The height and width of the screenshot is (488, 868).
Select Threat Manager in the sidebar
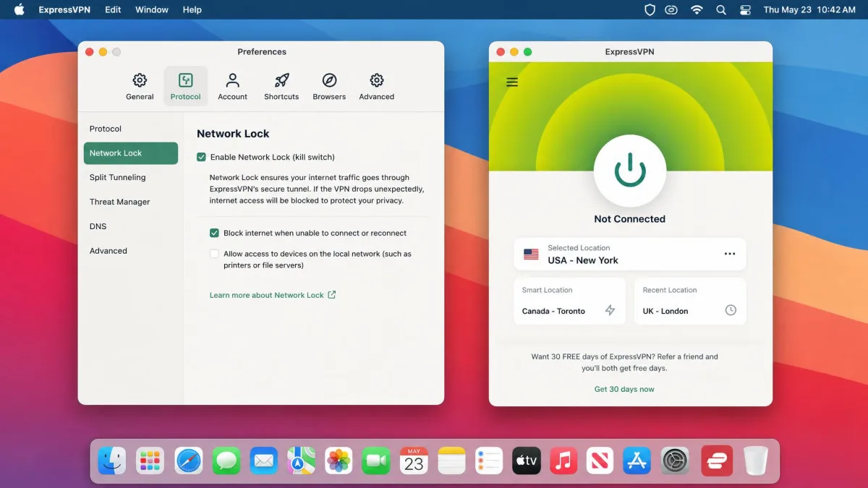tap(131, 202)
